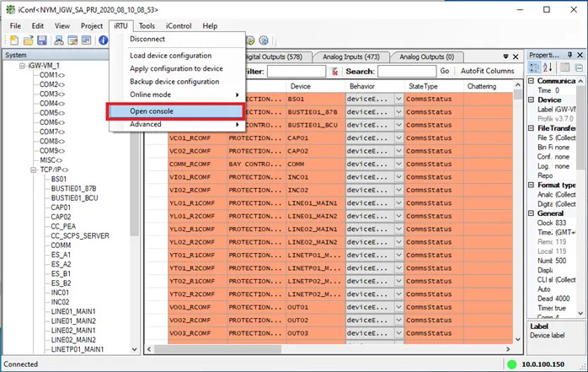This screenshot has width=588, height=372.
Task: Click the Property Pages icon in Properties toolbar
Action: coord(564,67)
